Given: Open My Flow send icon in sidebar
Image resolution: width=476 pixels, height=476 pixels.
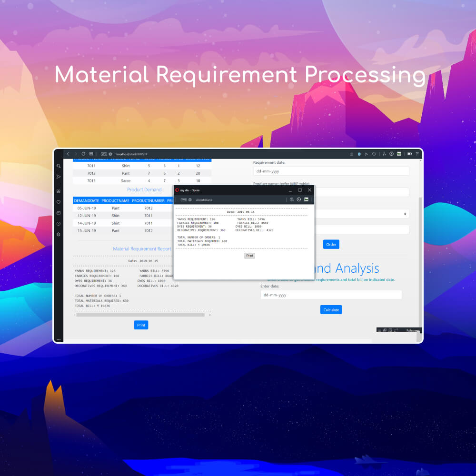Looking at the screenshot, I should coord(59,177).
